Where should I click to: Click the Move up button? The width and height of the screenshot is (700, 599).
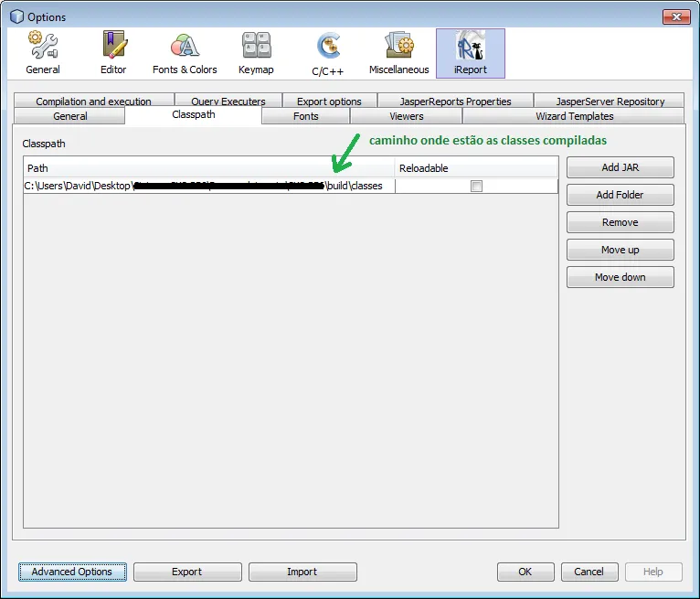coord(620,250)
